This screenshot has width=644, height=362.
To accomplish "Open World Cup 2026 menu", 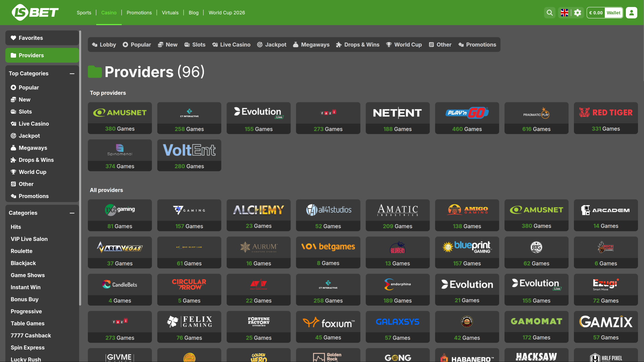I will [227, 13].
